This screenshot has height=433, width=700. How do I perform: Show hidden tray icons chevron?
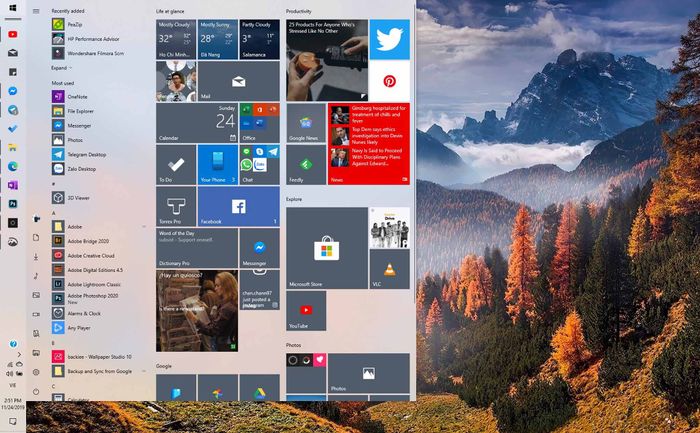tap(19, 354)
